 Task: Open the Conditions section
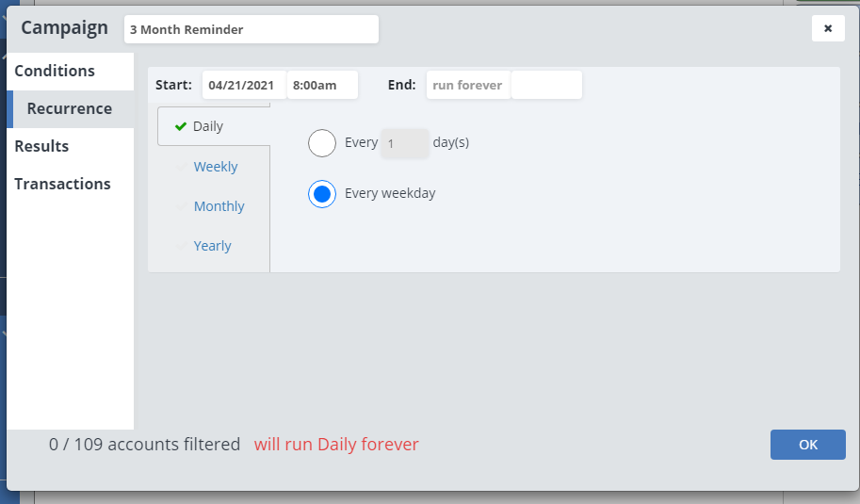pyautogui.click(x=55, y=71)
